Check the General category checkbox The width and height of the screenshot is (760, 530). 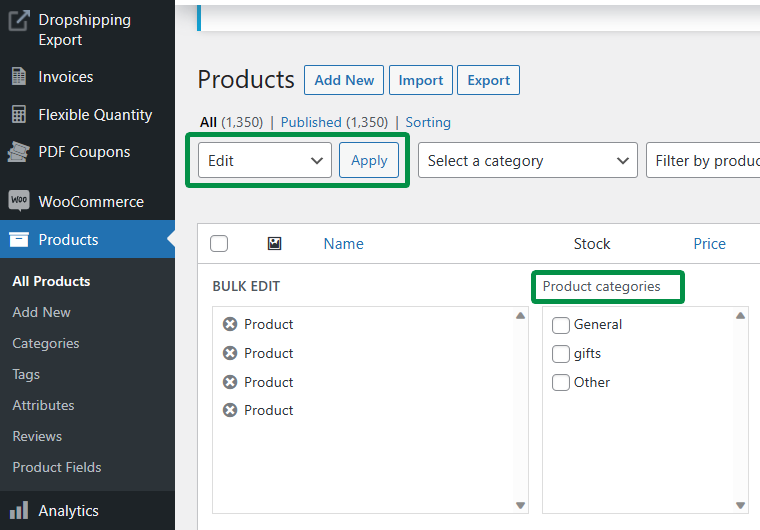[561, 325]
